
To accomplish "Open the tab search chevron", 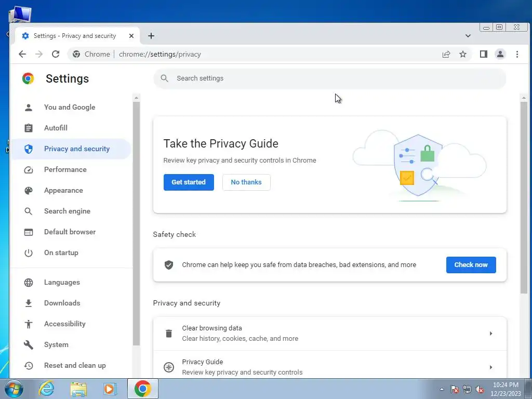I will coord(468,36).
